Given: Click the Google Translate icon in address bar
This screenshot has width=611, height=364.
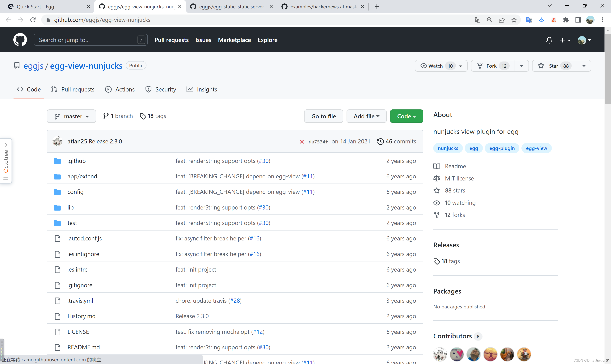Looking at the screenshot, I should click(477, 20).
